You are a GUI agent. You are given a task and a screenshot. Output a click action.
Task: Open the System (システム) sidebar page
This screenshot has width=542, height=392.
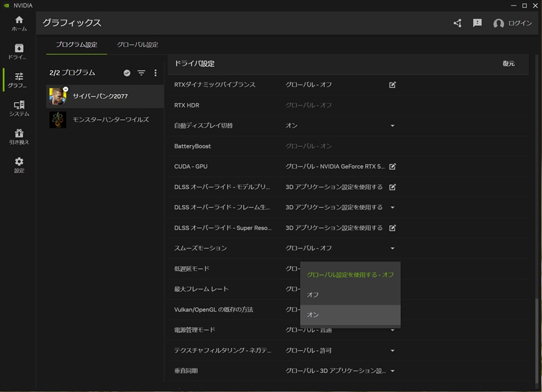pos(19,108)
